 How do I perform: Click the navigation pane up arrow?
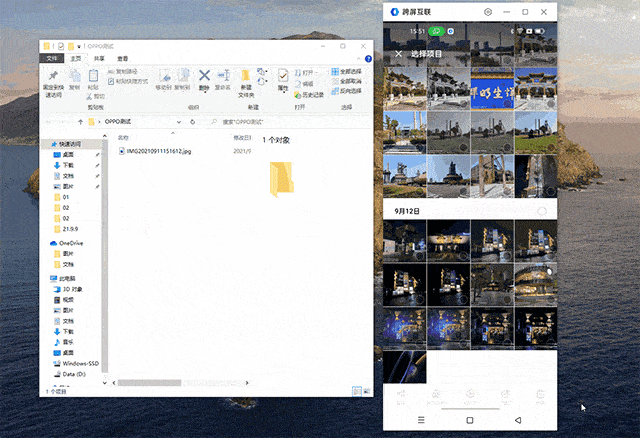point(105,136)
